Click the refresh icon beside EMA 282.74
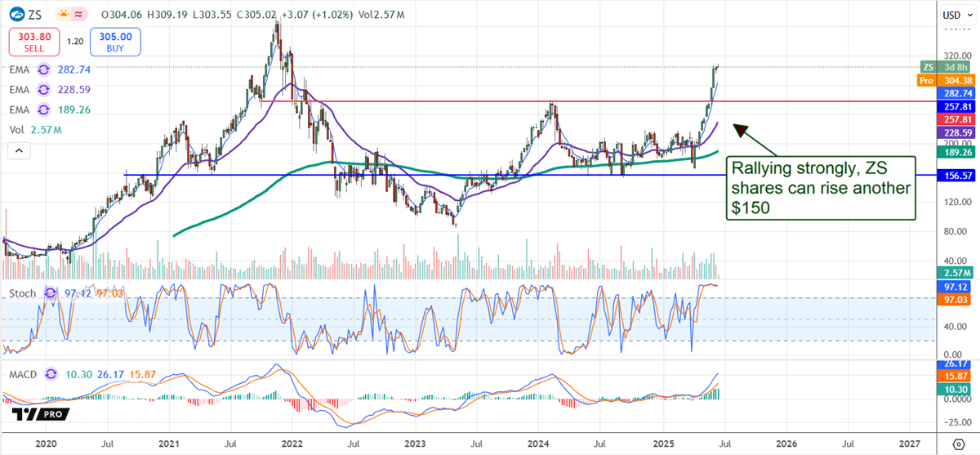The height and width of the screenshot is (455, 980). pos(44,71)
